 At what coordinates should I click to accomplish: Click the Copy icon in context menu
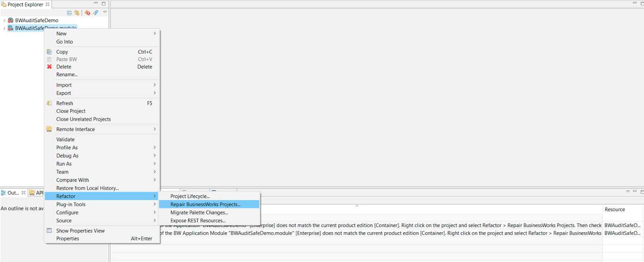[x=49, y=52]
